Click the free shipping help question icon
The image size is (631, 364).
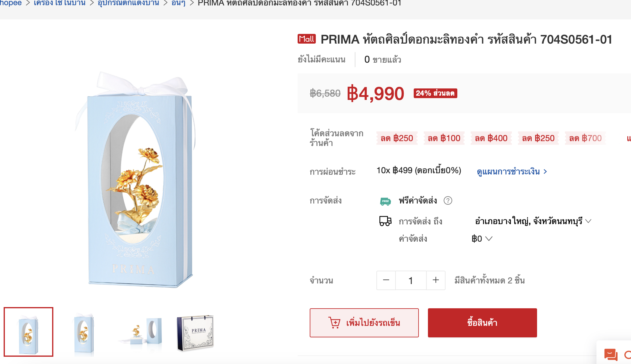pos(448,200)
